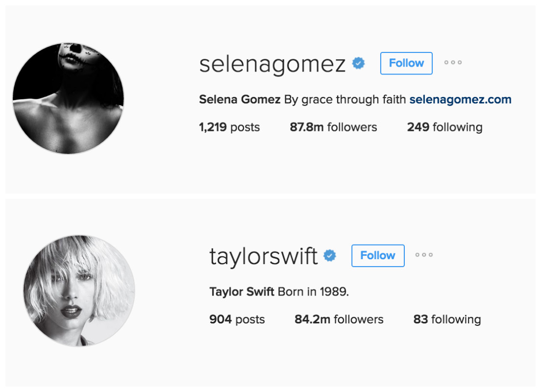Click the blue verified badge beside taylorswift
This screenshot has width=541, height=392.
coord(330,256)
